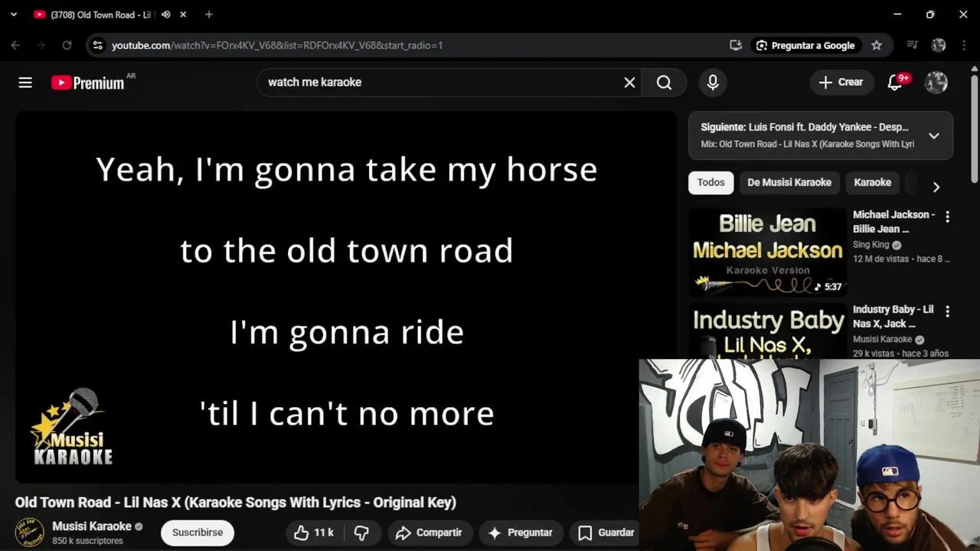Select the De Musisi Karaoke chip
980x551 pixels.
(789, 182)
